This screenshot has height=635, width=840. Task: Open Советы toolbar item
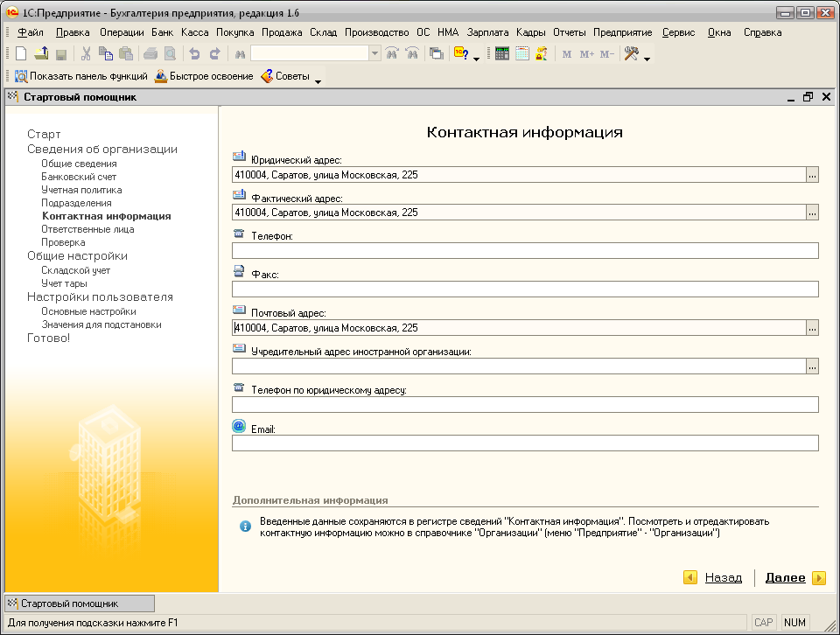click(x=285, y=76)
